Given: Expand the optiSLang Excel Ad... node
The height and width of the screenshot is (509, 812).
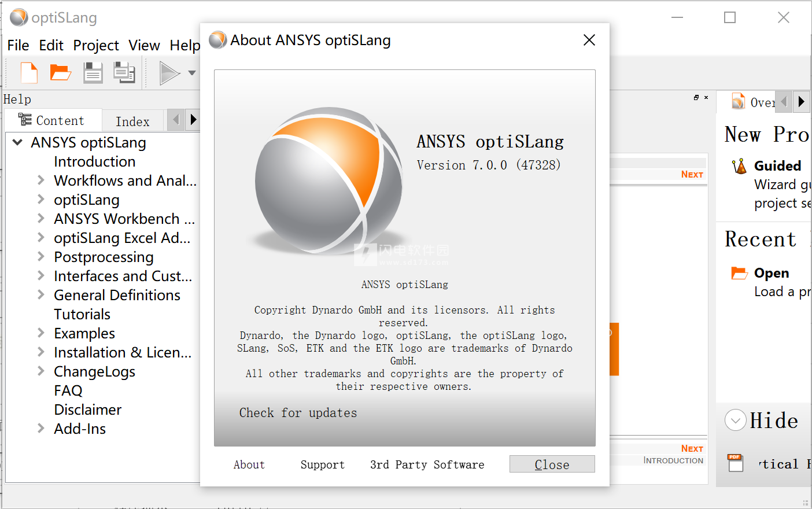Looking at the screenshot, I should coord(40,238).
